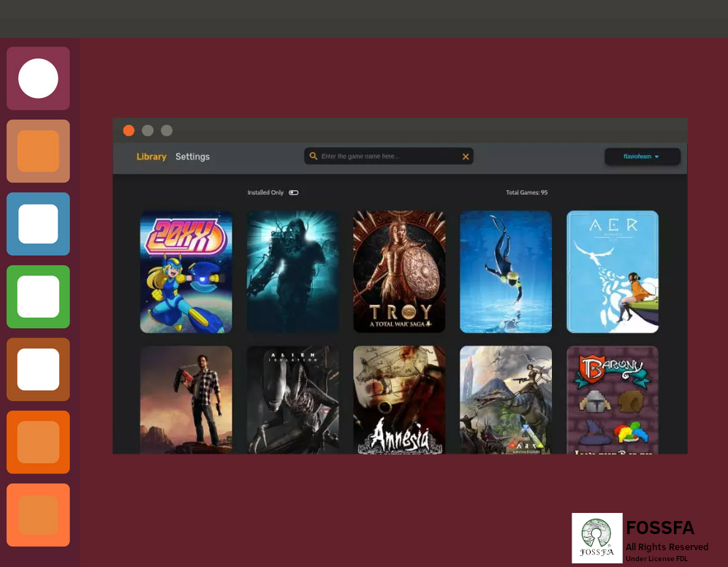This screenshot has height=567, width=728.
Task: Open the Amnesia game cover
Action: pyautogui.click(x=399, y=400)
